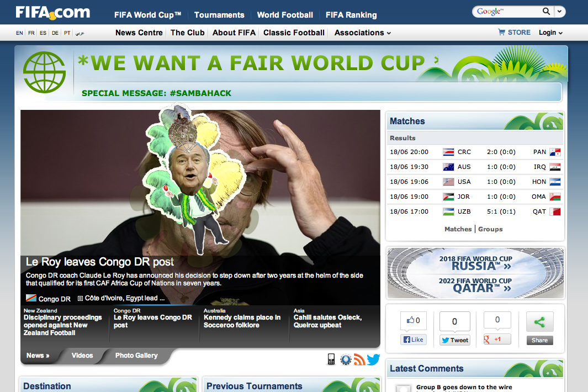
Task: Click the Tweet button
Action: click(455, 340)
